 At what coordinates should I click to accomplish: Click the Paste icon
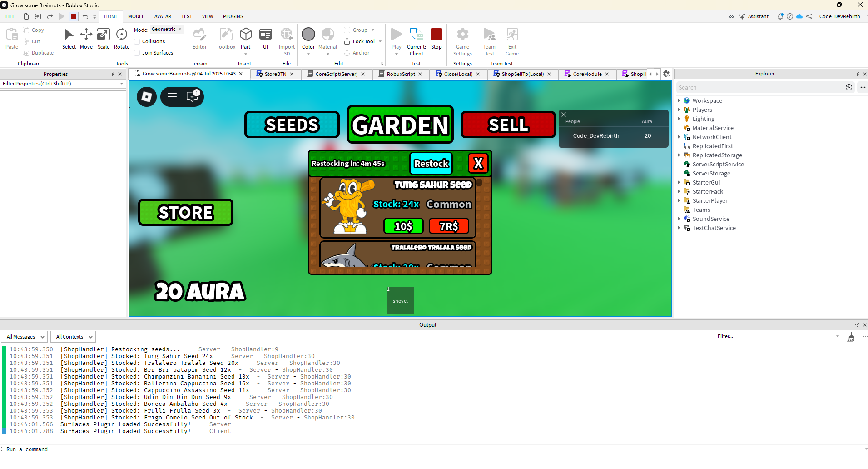(12, 34)
